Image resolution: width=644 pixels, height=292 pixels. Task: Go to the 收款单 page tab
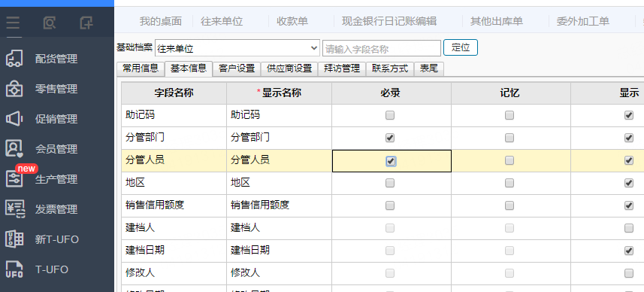[x=292, y=21]
